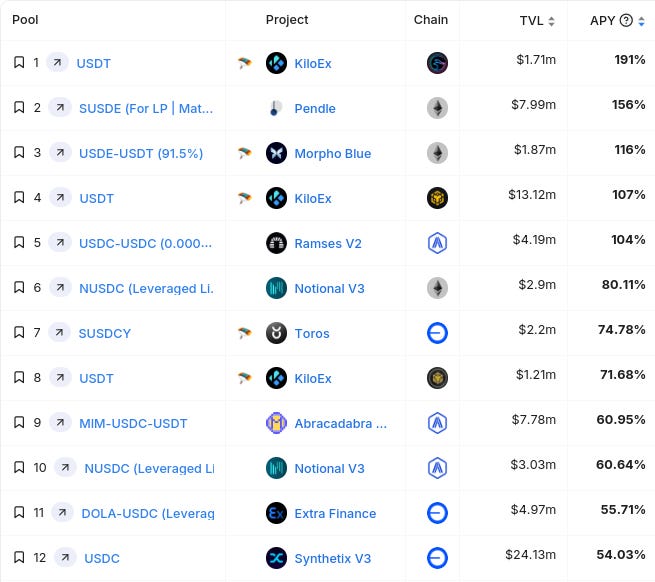Click the Pendle project logo
Viewport: 655px width, 582px height.
(276, 108)
